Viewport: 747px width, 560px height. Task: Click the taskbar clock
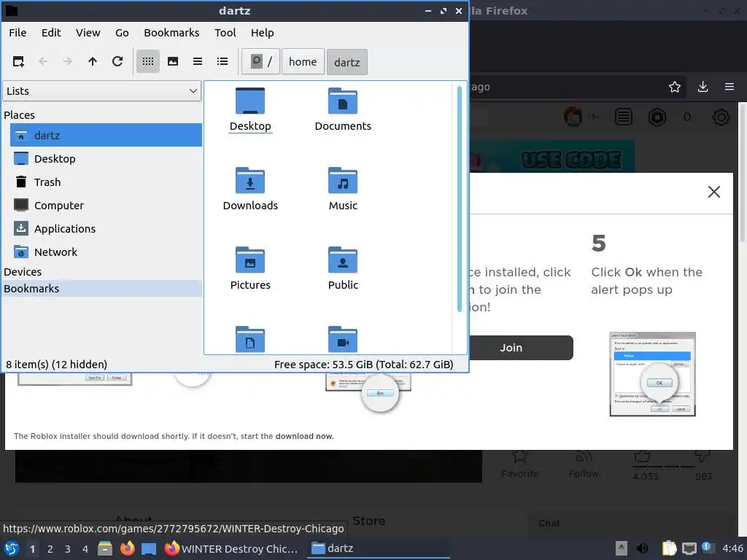(732, 548)
